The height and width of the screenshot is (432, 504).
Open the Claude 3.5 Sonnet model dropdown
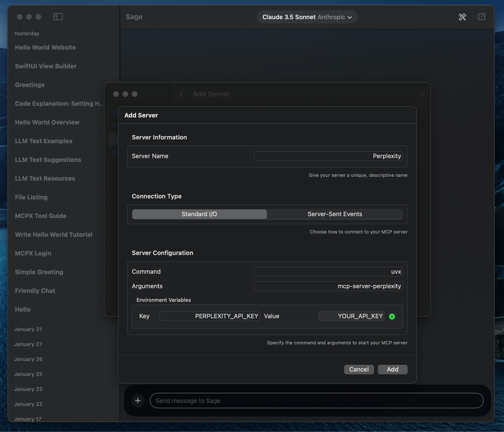(x=307, y=17)
